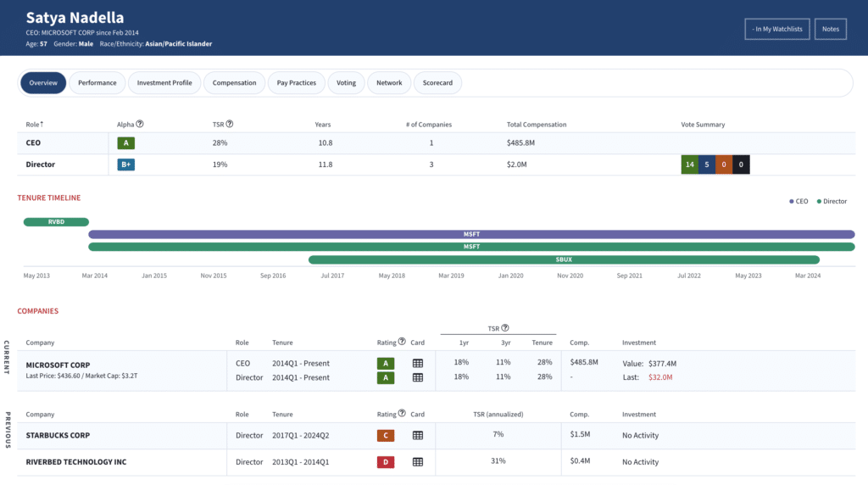Click the # of Companies column header
Screen dimensions: 868x485
pos(428,125)
